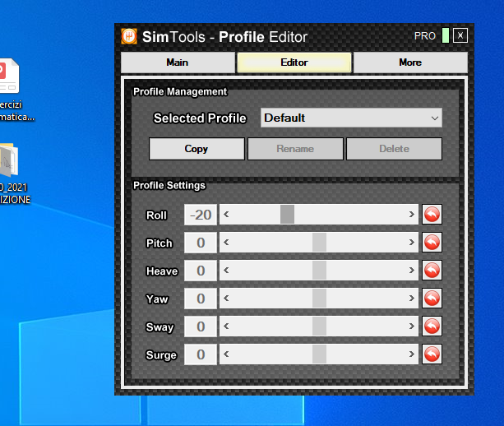The image size is (504, 426).
Task: Click the Yaw value field
Action: click(x=201, y=299)
